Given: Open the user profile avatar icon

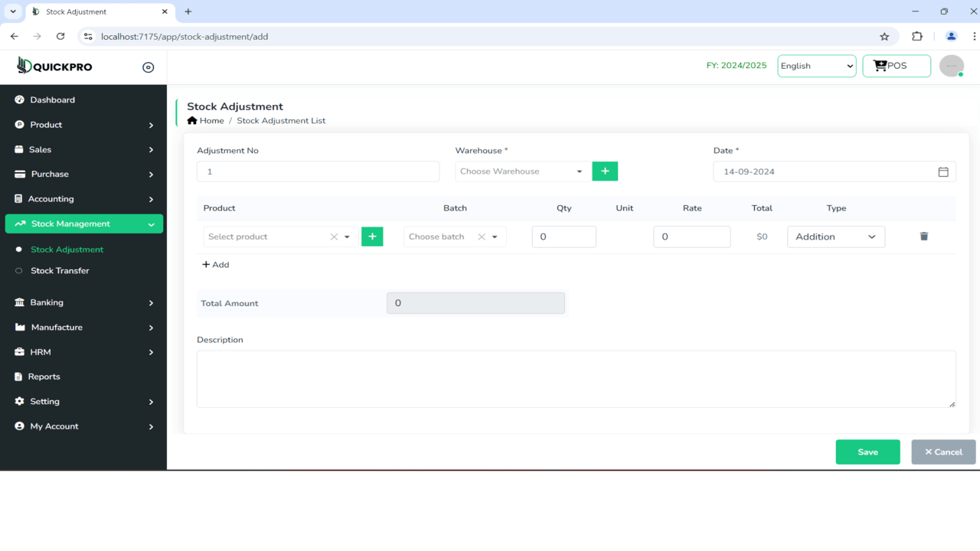Looking at the screenshot, I should [951, 66].
